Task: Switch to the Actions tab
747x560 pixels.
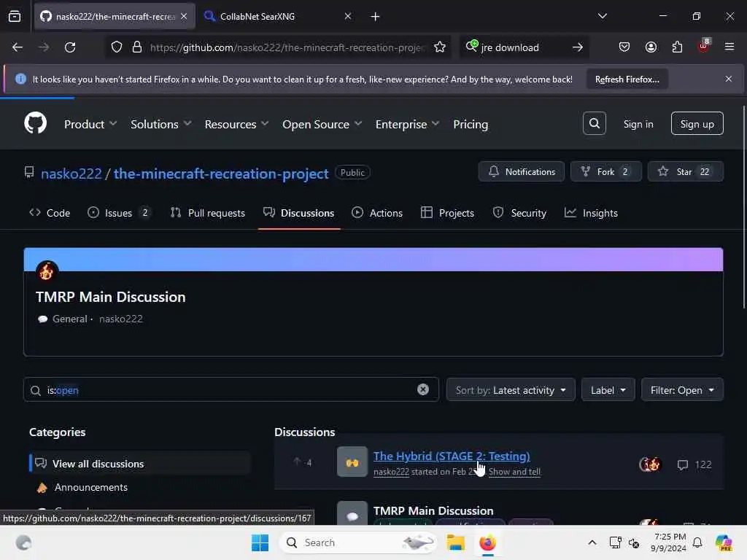Action: tap(377, 213)
